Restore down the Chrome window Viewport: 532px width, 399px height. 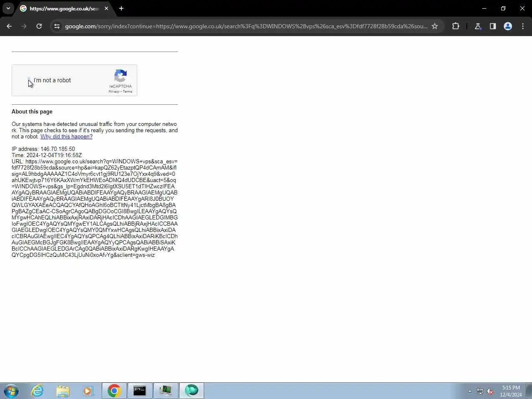(503, 8)
